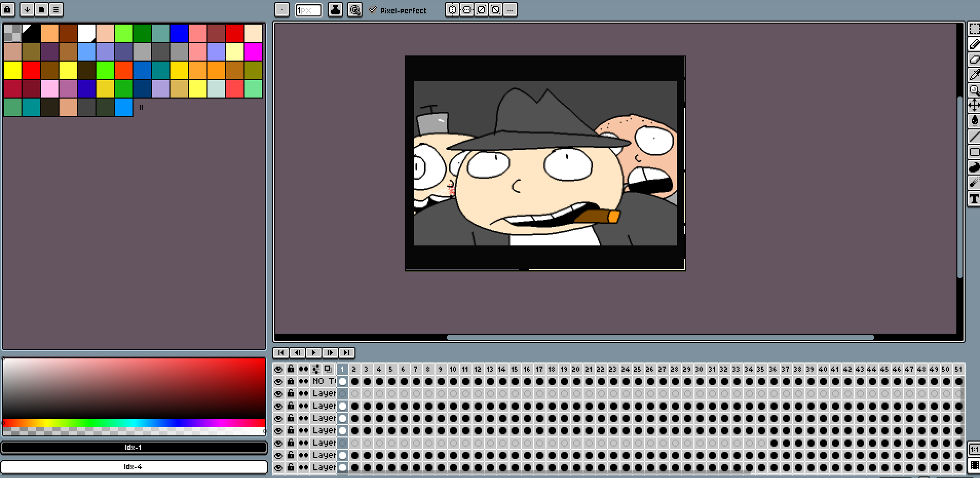Select the Move tool
The width and height of the screenshot is (980, 478).
click(x=974, y=106)
